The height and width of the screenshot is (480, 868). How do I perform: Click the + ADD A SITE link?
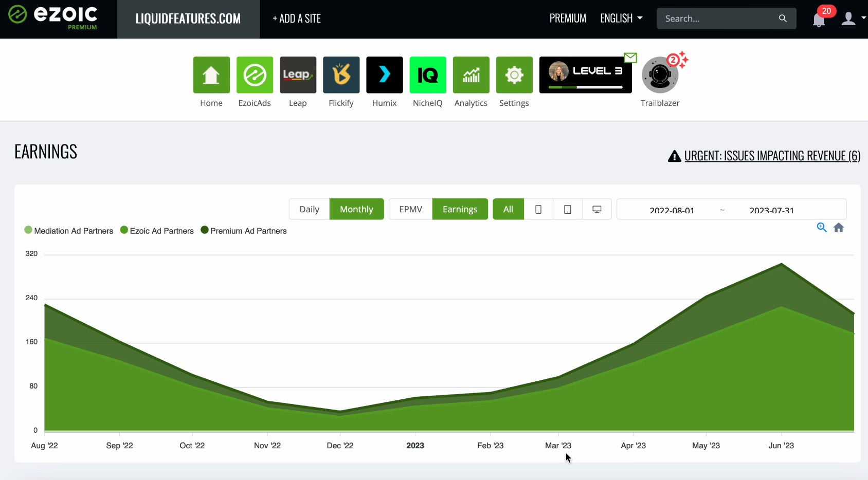click(x=297, y=19)
